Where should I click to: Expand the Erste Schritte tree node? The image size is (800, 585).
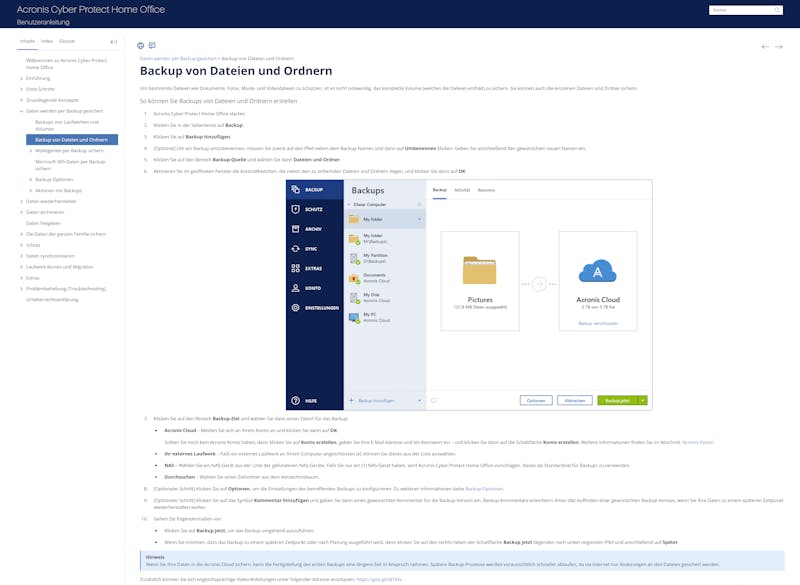coord(21,89)
